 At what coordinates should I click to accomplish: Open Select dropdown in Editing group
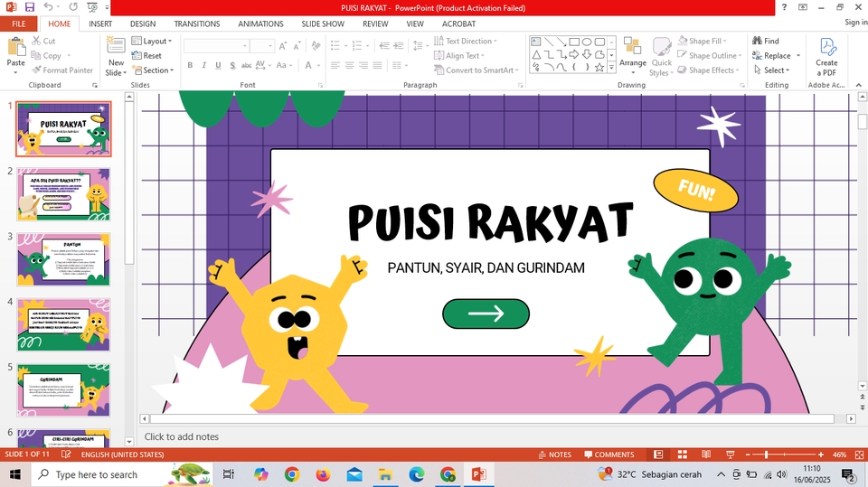pos(771,70)
